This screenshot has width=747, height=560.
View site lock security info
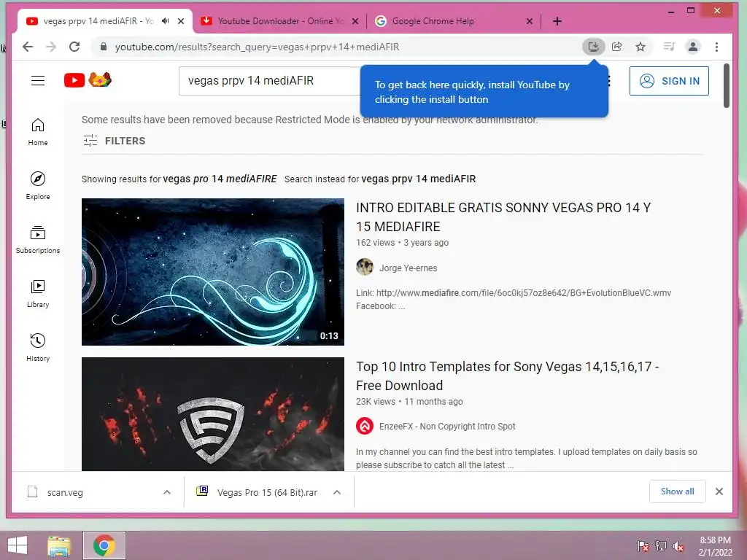tap(103, 47)
